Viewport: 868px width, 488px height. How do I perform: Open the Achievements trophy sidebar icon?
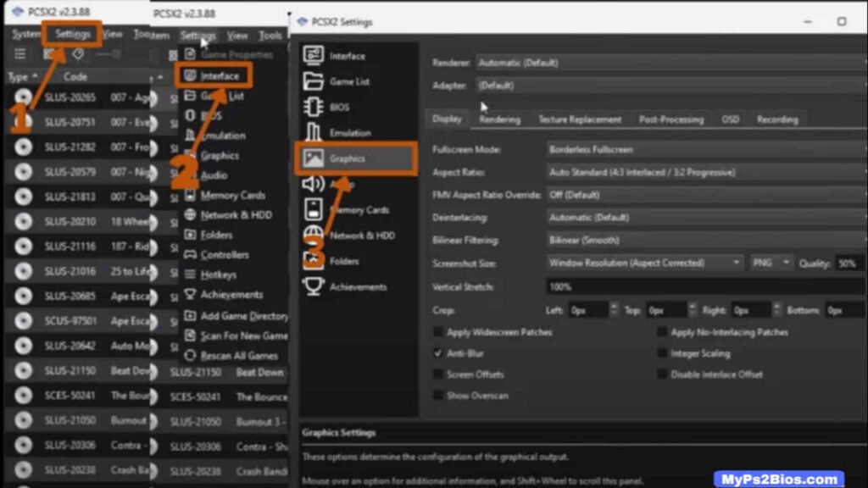[313, 286]
